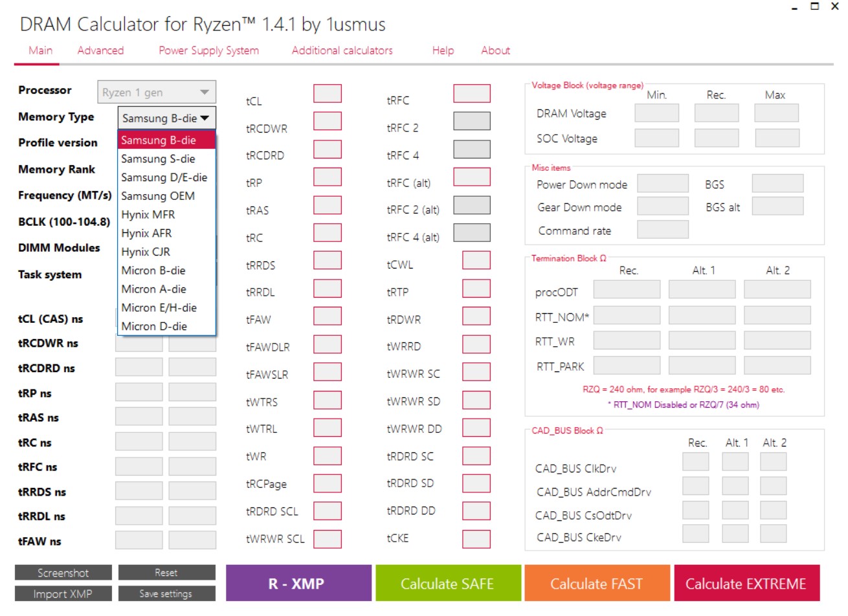
Task: Select the Command rate field
Action: tap(663, 230)
